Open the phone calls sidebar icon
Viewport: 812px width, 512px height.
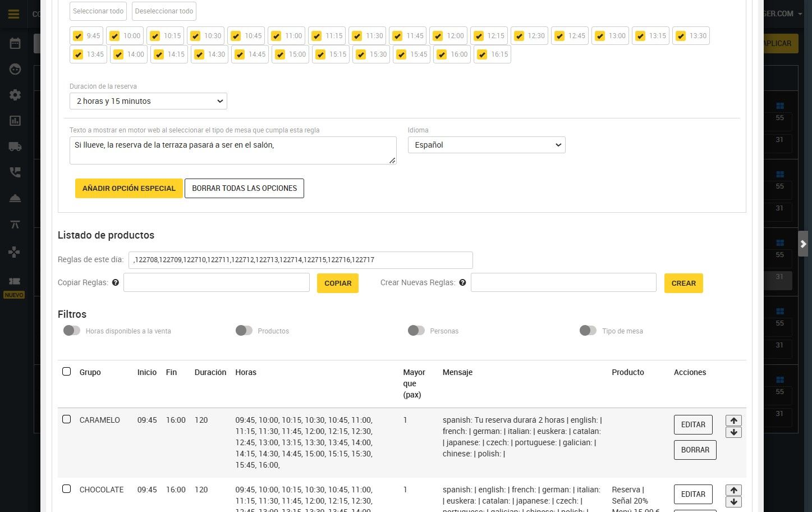15,172
